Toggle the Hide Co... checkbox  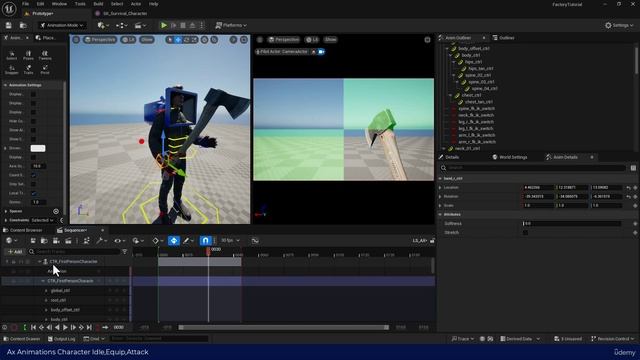point(33,121)
